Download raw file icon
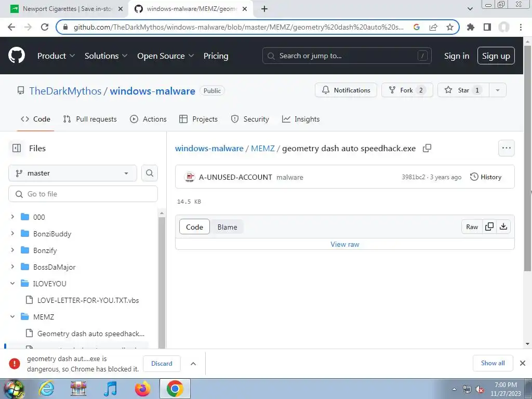Viewport: 532px width, 399px height. point(503,227)
